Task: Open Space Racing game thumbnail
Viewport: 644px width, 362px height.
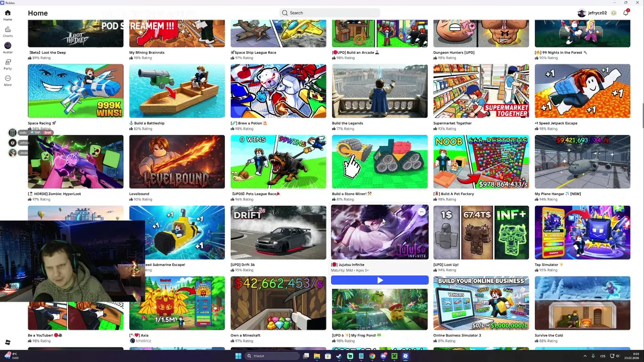Action: (75, 91)
